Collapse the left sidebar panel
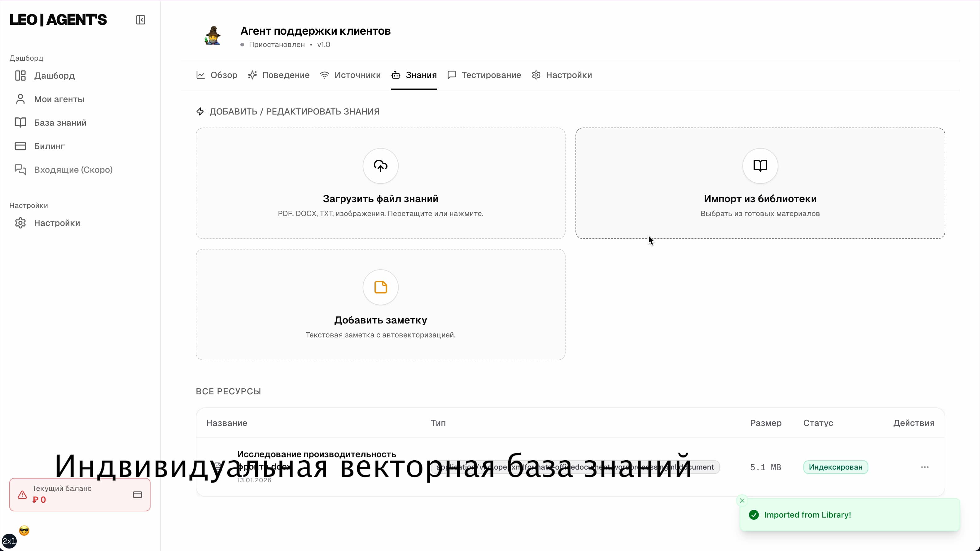980x551 pixels. tap(140, 20)
